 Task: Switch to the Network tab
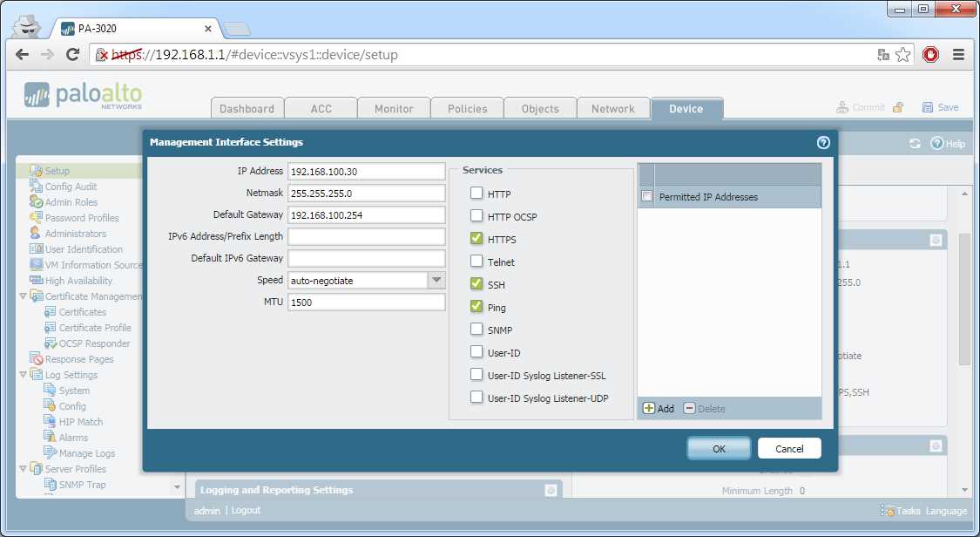[613, 108]
